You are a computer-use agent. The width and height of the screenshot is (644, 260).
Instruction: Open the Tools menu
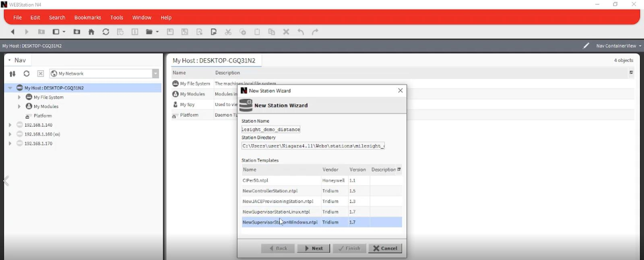click(117, 18)
